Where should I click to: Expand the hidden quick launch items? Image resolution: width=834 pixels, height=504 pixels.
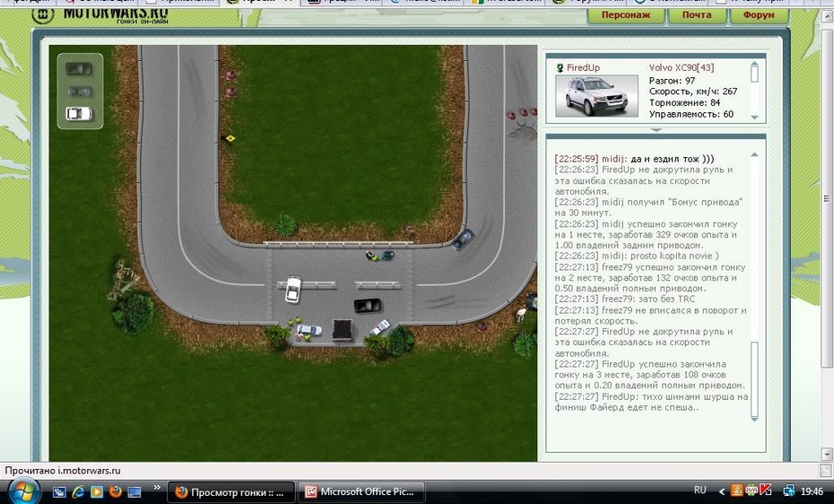(158, 489)
